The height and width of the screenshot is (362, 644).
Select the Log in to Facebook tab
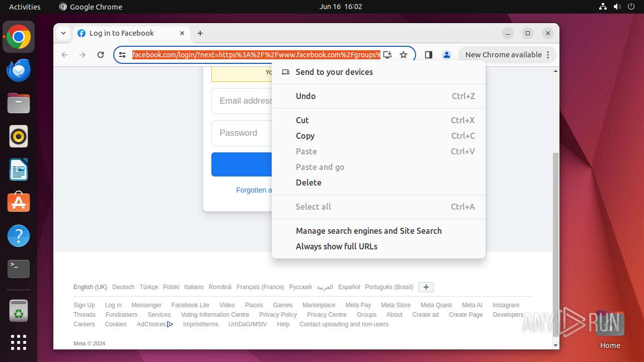132,33
